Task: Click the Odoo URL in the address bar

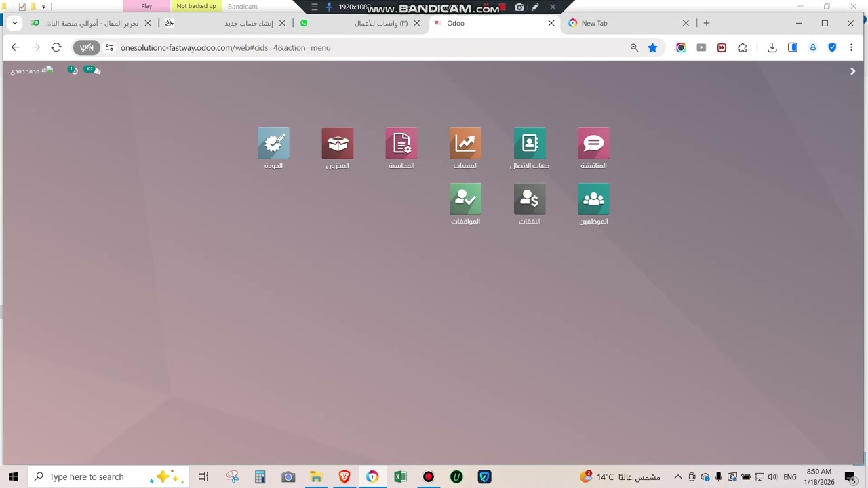Action: pyautogui.click(x=226, y=48)
